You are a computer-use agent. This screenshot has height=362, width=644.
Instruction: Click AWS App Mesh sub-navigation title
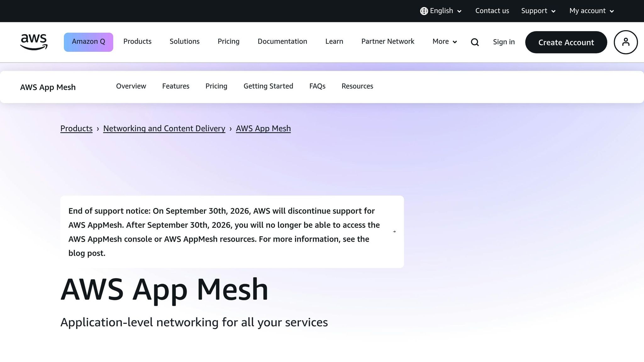point(48,87)
